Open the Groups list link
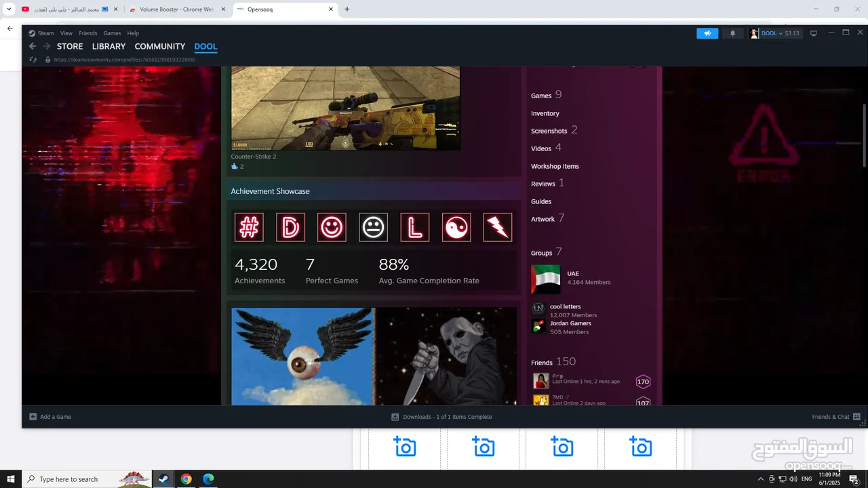868x488 pixels. tap(541, 253)
